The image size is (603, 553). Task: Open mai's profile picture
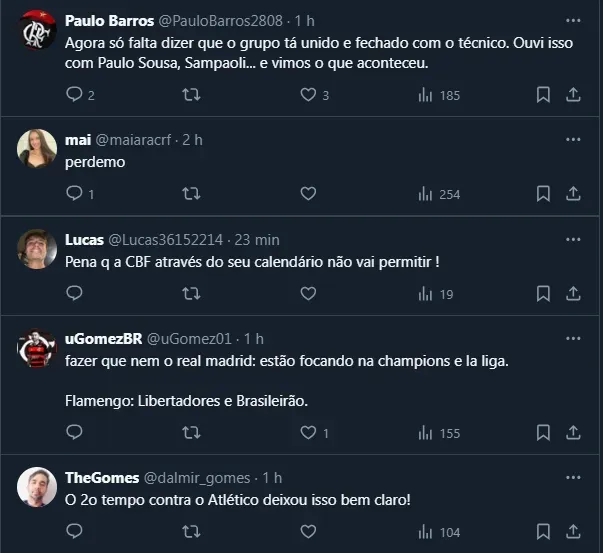click(x=37, y=150)
